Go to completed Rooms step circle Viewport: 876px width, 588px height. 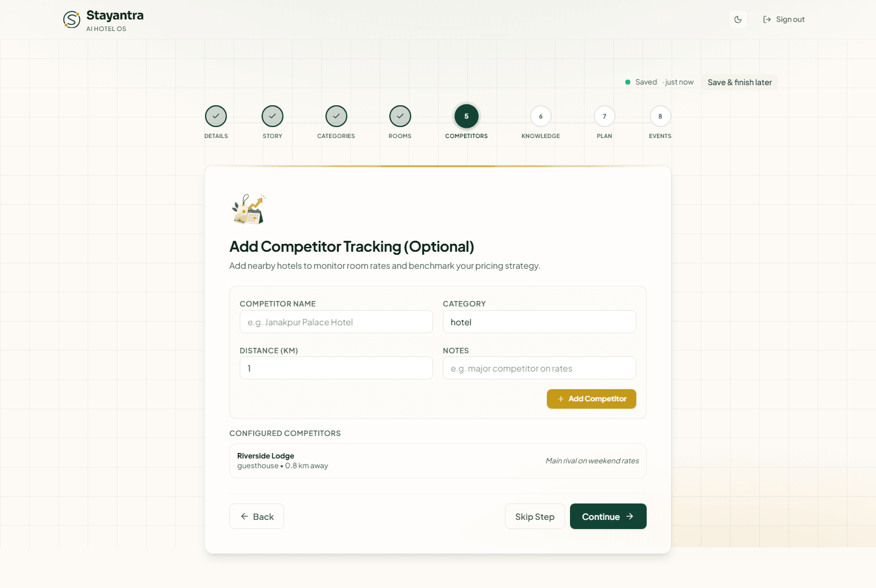[x=400, y=116]
